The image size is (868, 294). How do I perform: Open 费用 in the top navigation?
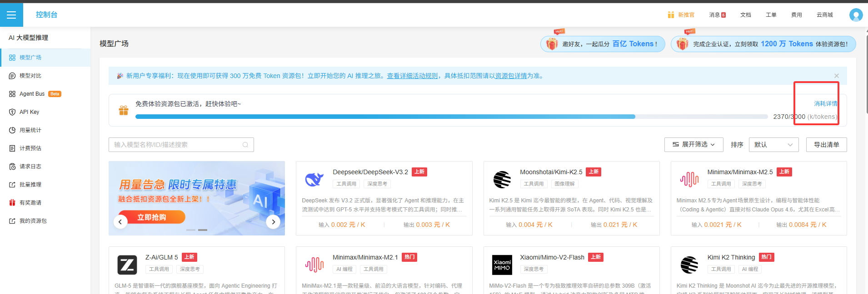pyautogui.click(x=797, y=15)
